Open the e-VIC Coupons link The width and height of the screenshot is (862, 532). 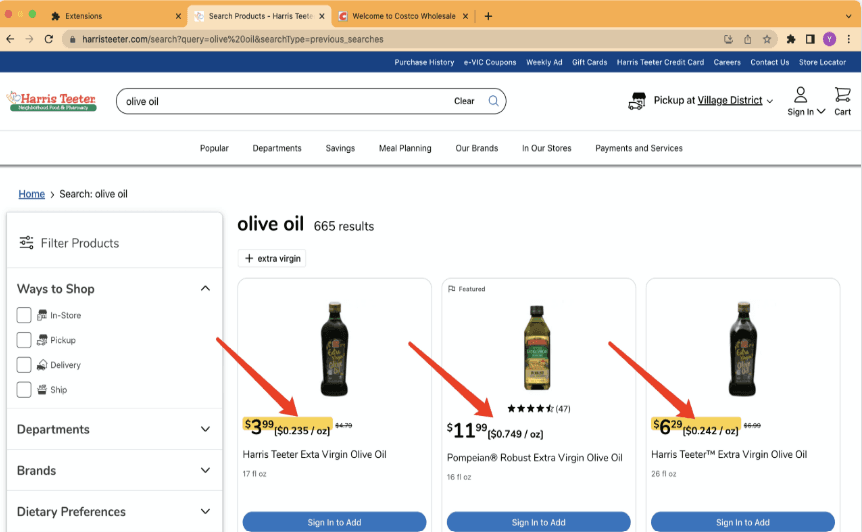coord(490,62)
